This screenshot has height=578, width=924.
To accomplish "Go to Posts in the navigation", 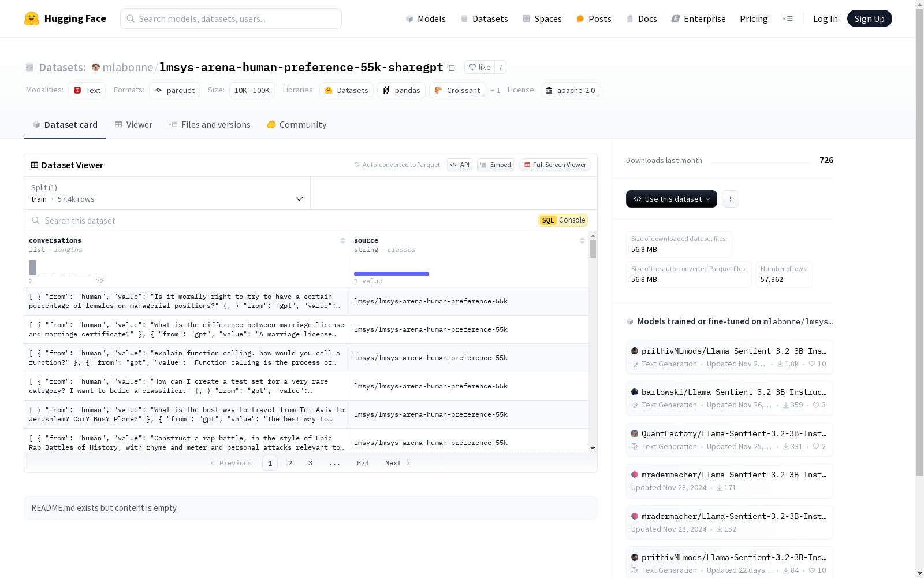I will point(594,18).
